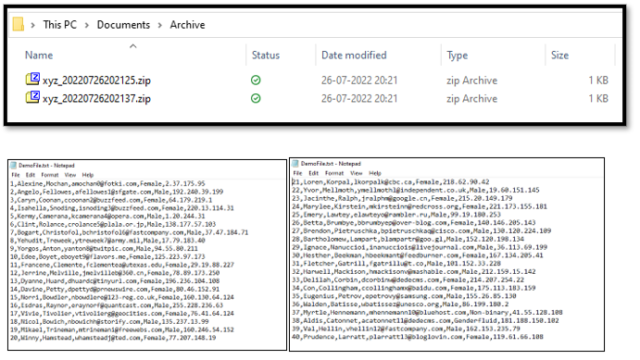
Task: Click date modified of xyz_20220726202137.zip
Action: pos(359,99)
